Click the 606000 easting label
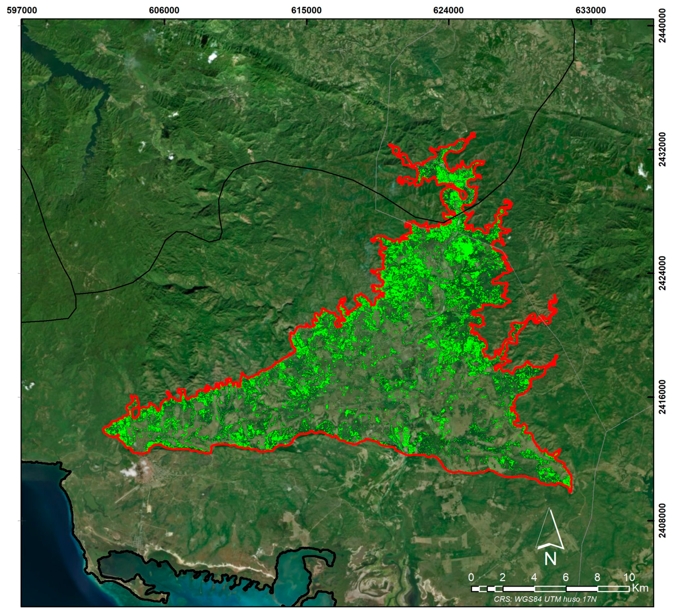Image resolution: width=675 pixels, height=616 pixels. [x=164, y=10]
